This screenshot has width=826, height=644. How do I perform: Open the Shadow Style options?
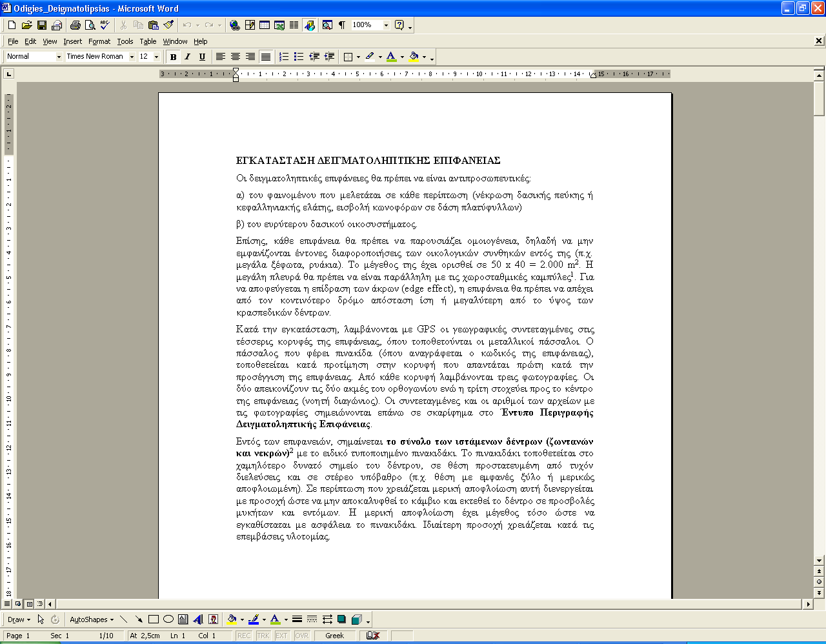pos(341,619)
